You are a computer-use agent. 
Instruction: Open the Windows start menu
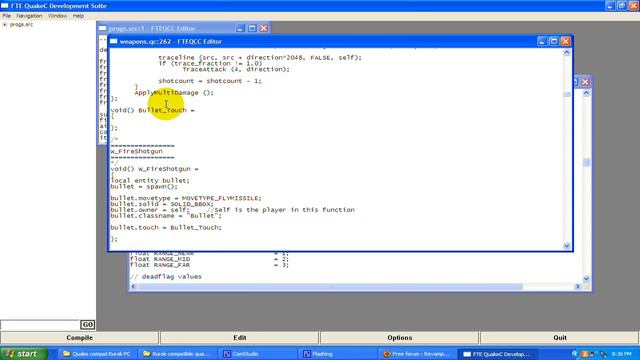(x=23, y=353)
